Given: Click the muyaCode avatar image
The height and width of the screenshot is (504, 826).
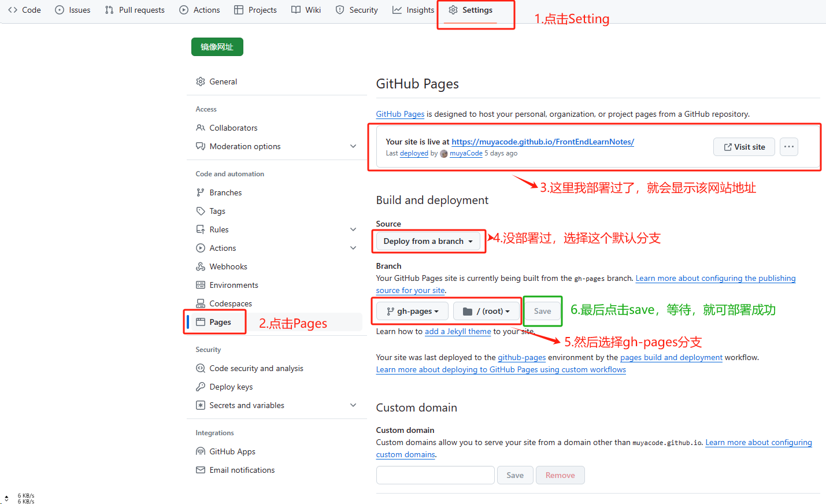Looking at the screenshot, I should click(444, 154).
